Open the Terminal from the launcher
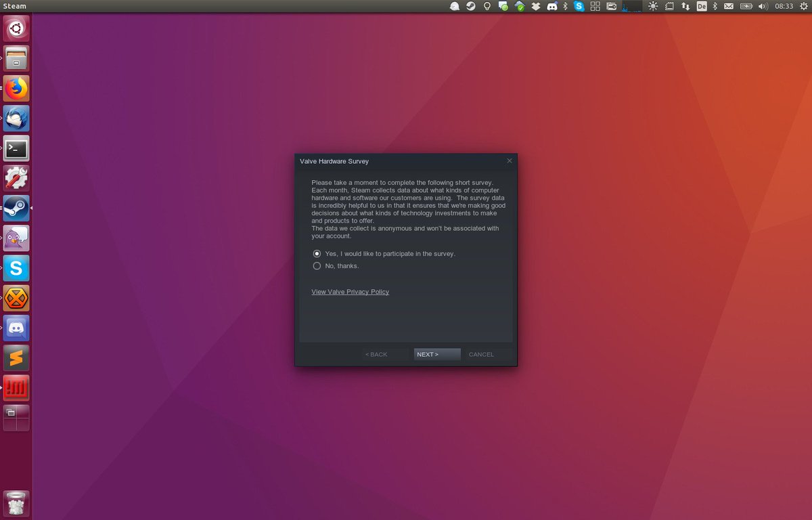812x520 pixels. (x=16, y=148)
